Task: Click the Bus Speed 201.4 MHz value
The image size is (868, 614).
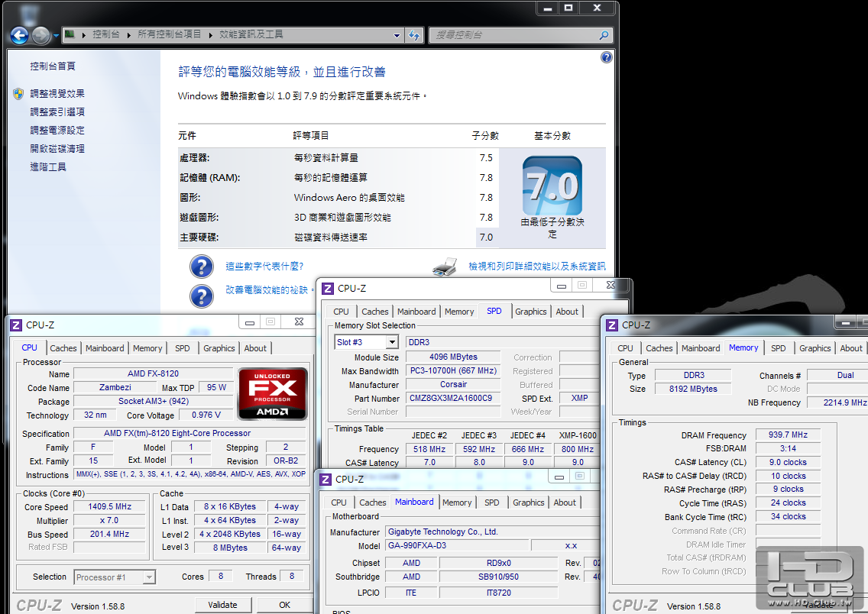Action: [109, 535]
